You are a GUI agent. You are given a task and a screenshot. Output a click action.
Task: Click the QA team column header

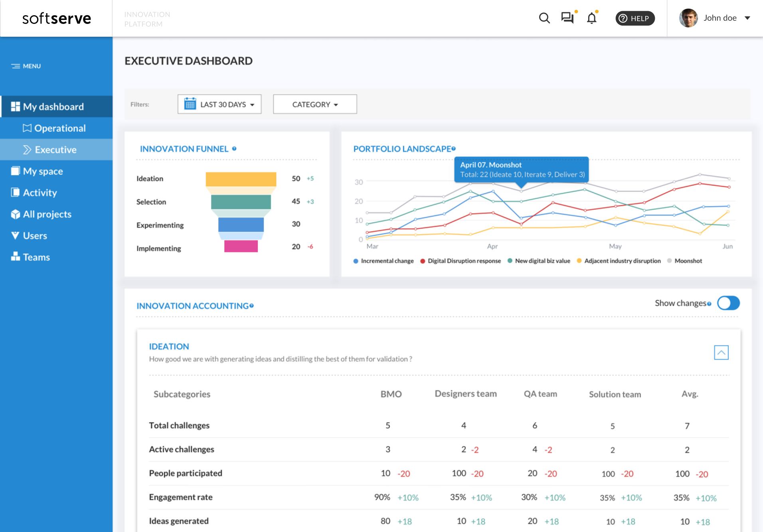pyautogui.click(x=540, y=394)
